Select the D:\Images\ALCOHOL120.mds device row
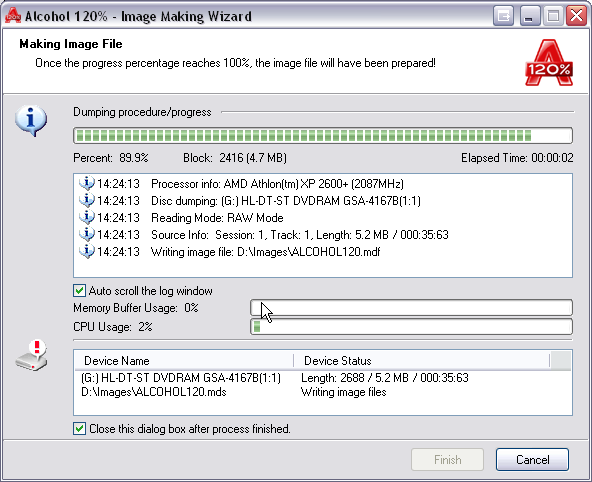Viewport: 592px width, 482px height. 323,392
